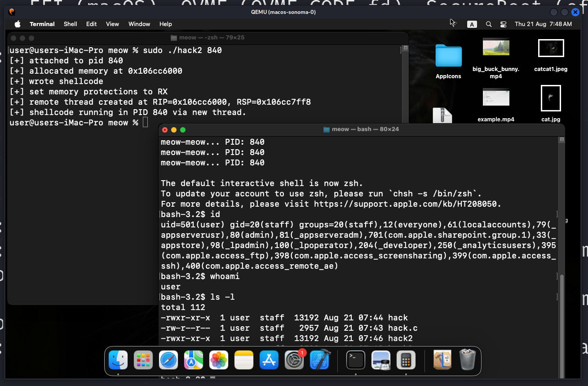The height and width of the screenshot is (386, 588).
Task: Open Launchpad in the Dock
Action: pos(143,360)
